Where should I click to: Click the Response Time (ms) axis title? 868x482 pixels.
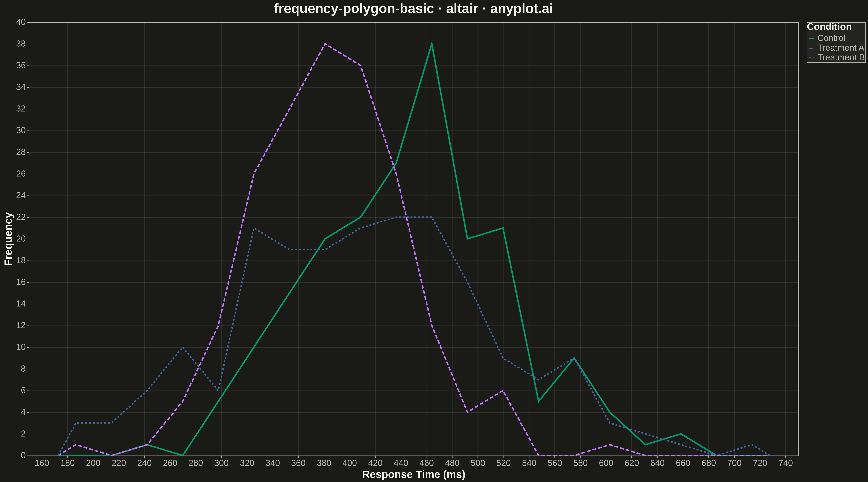(414, 474)
